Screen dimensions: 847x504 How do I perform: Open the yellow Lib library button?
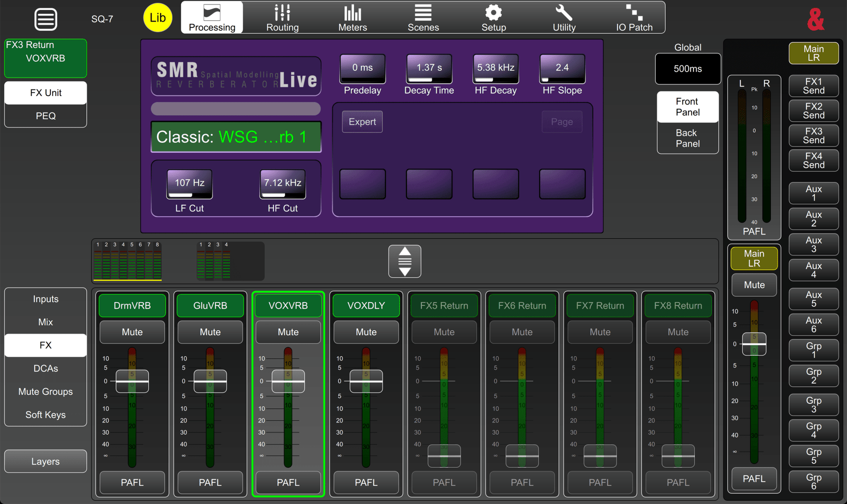tap(158, 18)
